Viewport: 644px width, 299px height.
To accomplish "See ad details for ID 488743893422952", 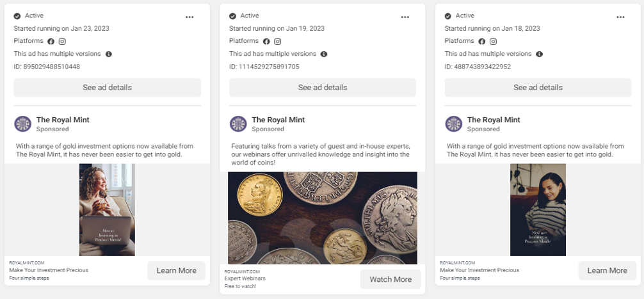I will coord(538,88).
